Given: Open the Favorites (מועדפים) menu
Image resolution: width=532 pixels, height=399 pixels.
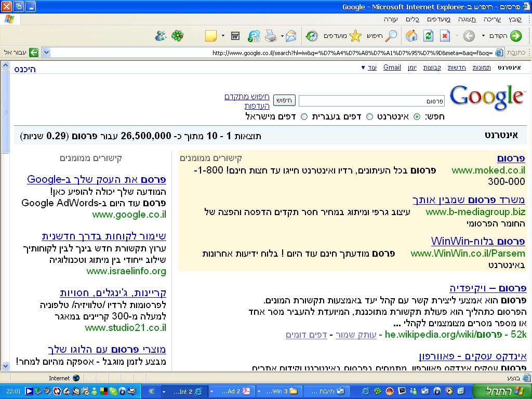Looking at the screenshot, I should pos(438,19).
